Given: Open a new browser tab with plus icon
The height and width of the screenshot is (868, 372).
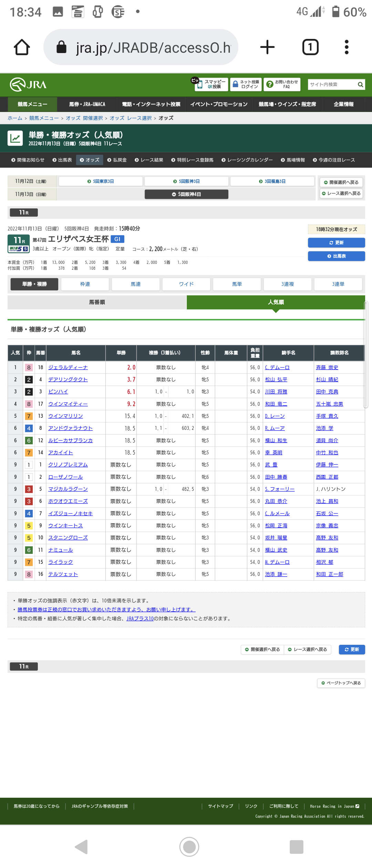Looking at the screenshot, I should (267, 47).
